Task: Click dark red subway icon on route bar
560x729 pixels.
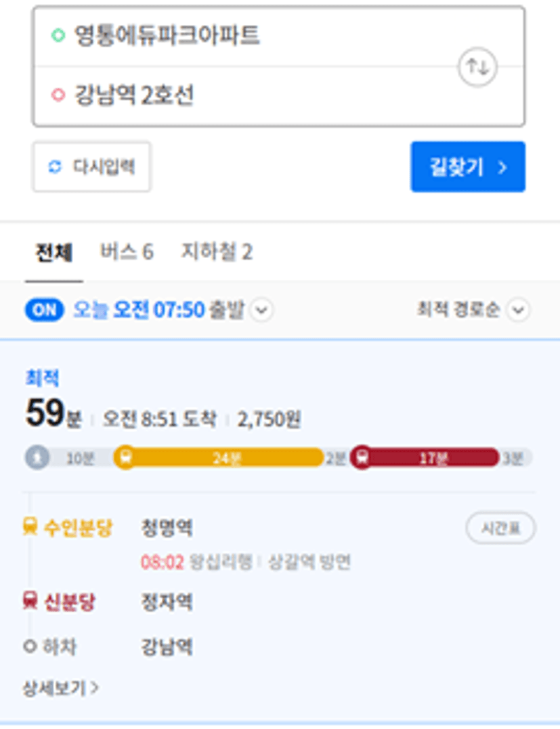Action: [x=362, y=458]
